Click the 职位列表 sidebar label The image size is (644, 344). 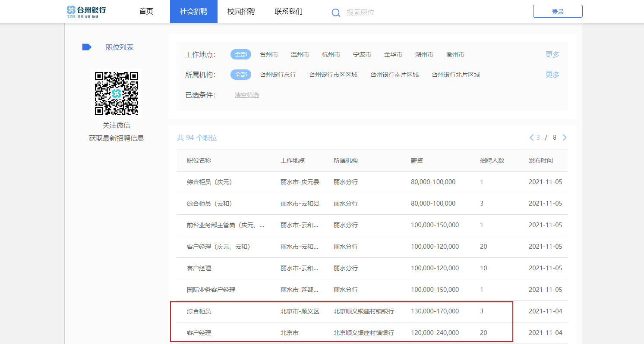click(120, 47)
